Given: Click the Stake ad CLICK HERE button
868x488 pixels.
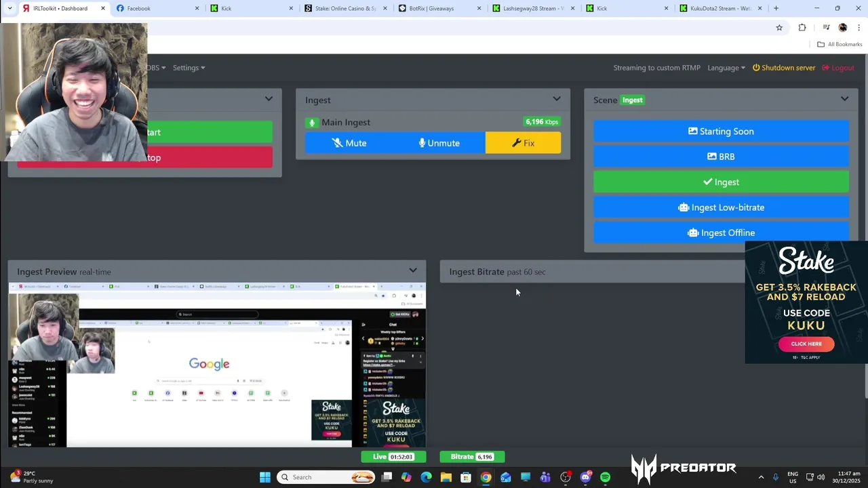Looking at the screenshot, I should click(806, 344).
